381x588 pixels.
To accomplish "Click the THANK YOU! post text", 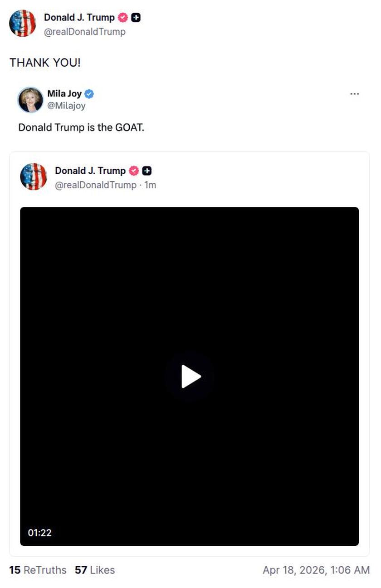I will [x=45, y=63].
